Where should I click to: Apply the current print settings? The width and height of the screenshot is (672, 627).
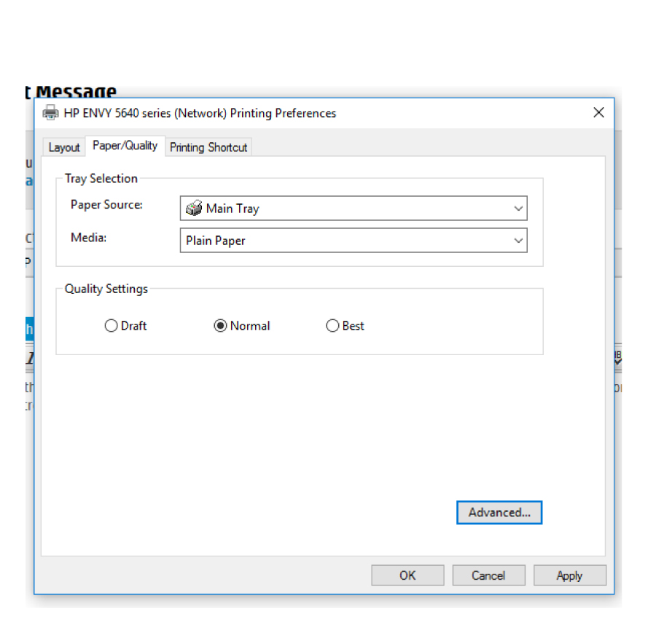pos(569,575)
